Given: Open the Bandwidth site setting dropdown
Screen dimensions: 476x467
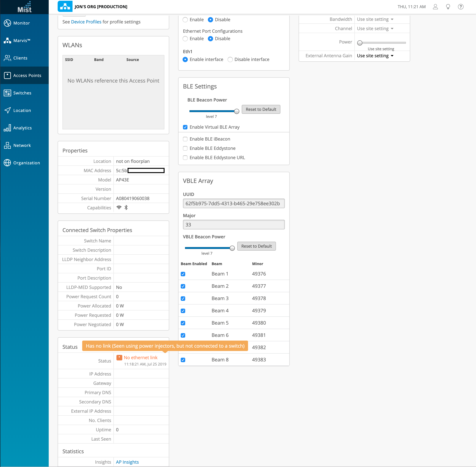Looking at the screenshot, I should 375,19.
